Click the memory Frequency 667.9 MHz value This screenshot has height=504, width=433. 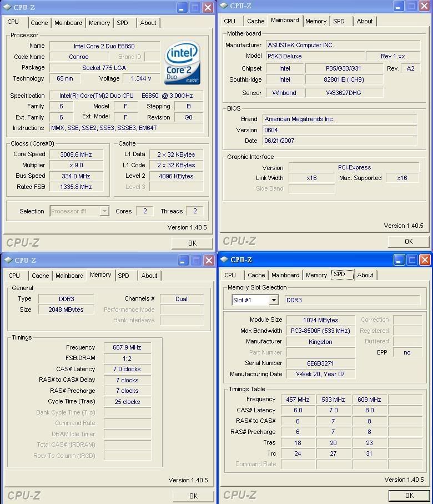click(127, 347)
